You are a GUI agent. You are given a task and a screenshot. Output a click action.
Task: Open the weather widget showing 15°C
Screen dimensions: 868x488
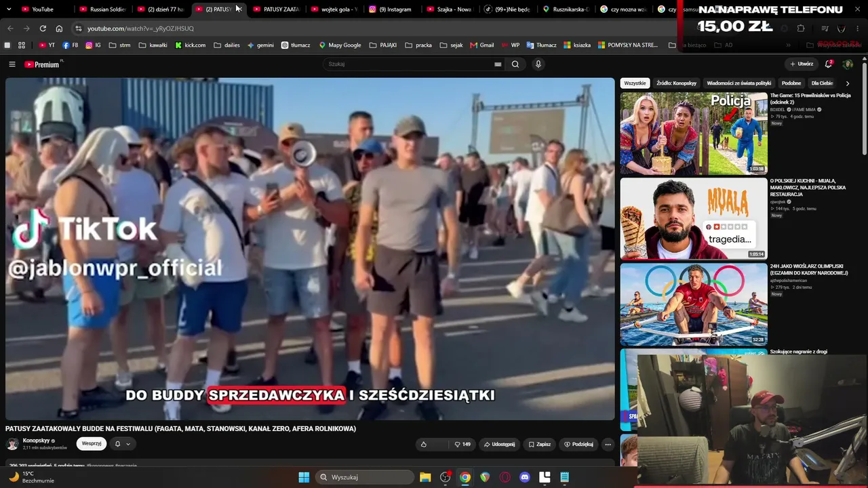[x=31, y=477]
